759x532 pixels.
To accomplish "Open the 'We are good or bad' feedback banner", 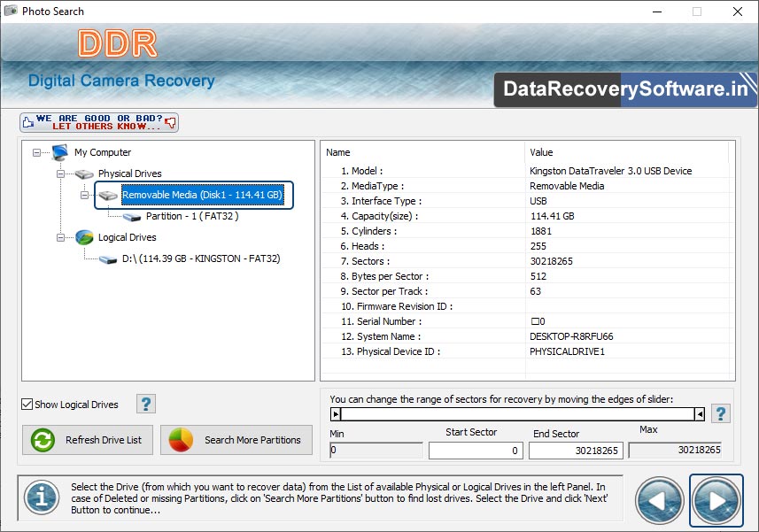I will 99,122.
